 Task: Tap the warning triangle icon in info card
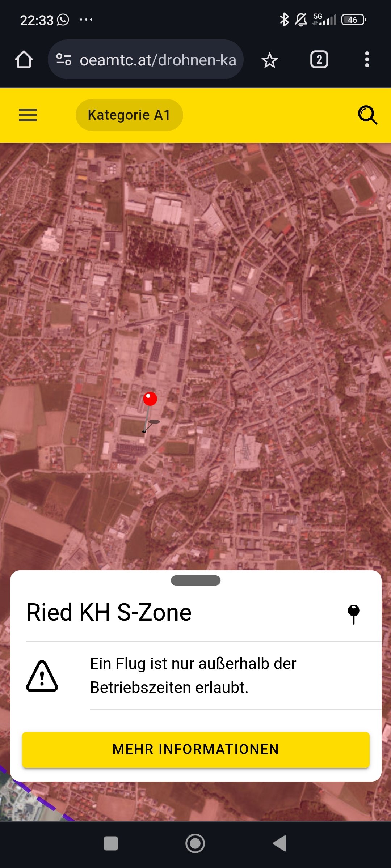pyautogui.click(x=42, y=676)
